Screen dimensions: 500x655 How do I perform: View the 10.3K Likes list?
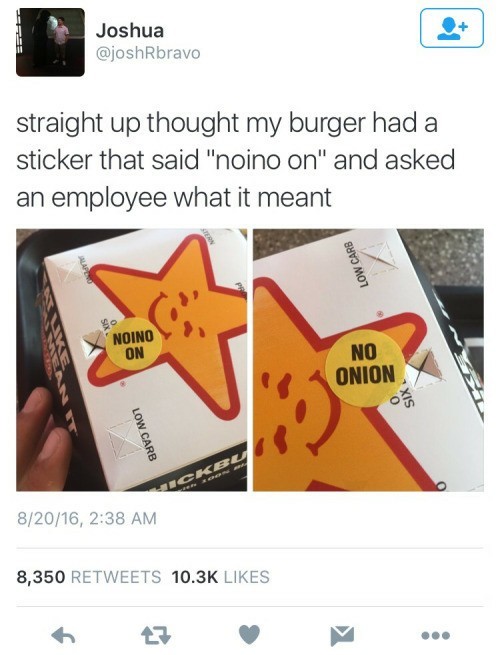coord(221,577)
